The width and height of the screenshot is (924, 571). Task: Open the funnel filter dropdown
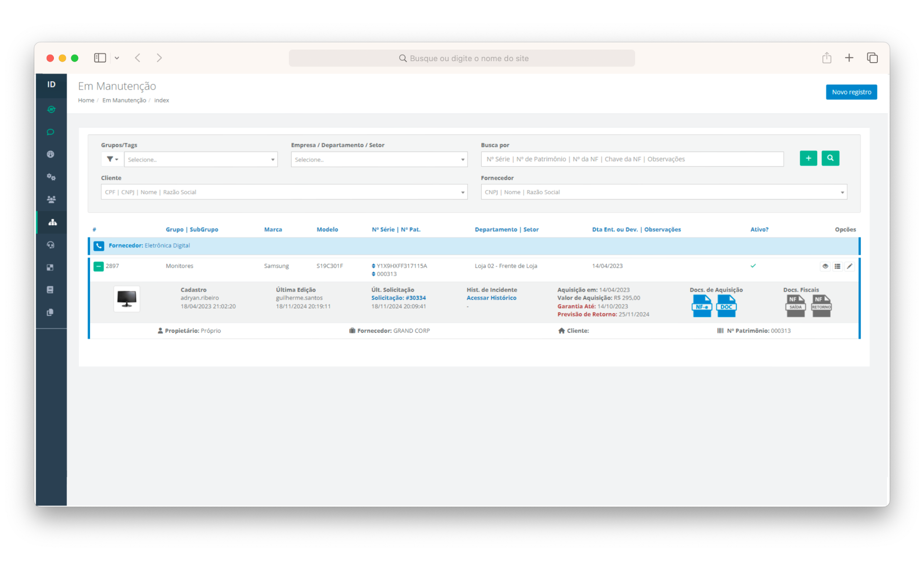point(112,159)
